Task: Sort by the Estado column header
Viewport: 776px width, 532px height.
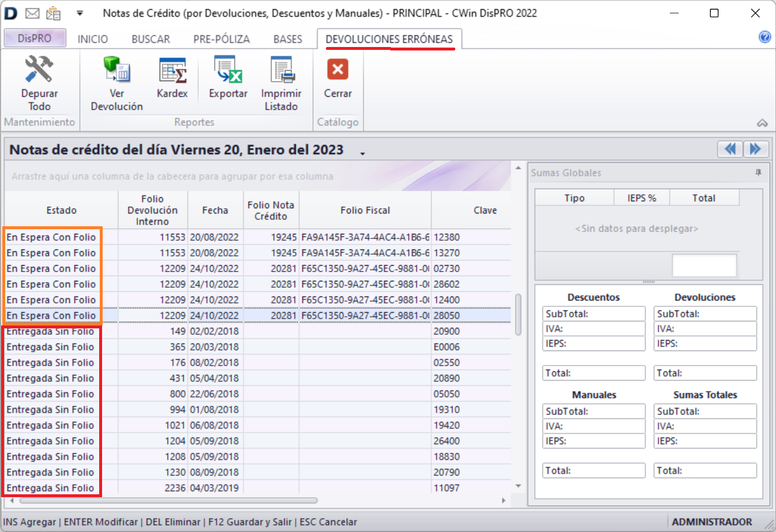Action: (61, 210)
